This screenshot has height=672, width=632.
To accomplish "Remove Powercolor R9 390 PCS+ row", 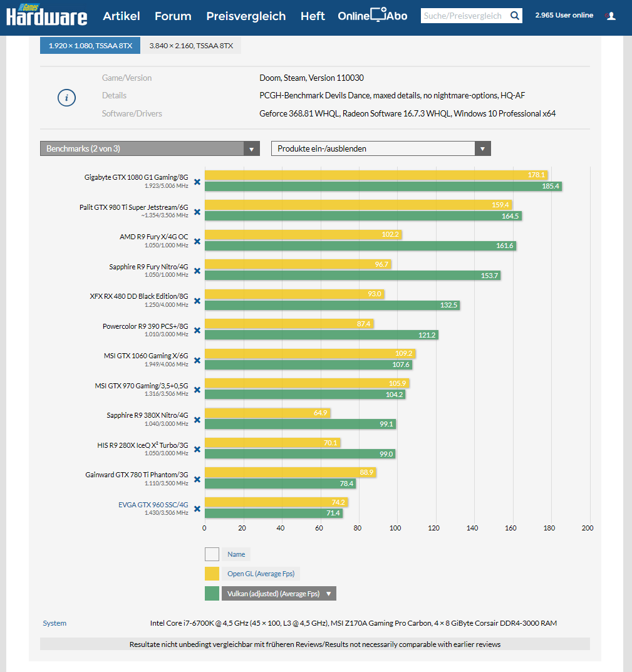I will tap(197, 331).
